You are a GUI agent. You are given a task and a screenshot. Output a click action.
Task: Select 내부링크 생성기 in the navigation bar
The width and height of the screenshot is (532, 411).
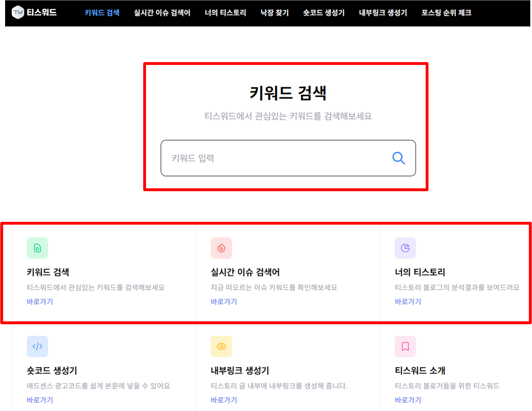click(383, 13)
